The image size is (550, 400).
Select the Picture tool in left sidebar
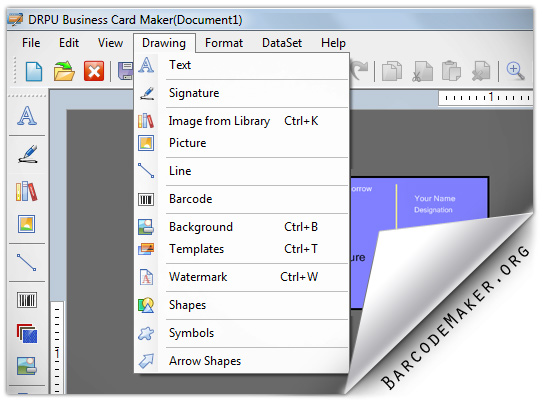(x=26, y=224)
